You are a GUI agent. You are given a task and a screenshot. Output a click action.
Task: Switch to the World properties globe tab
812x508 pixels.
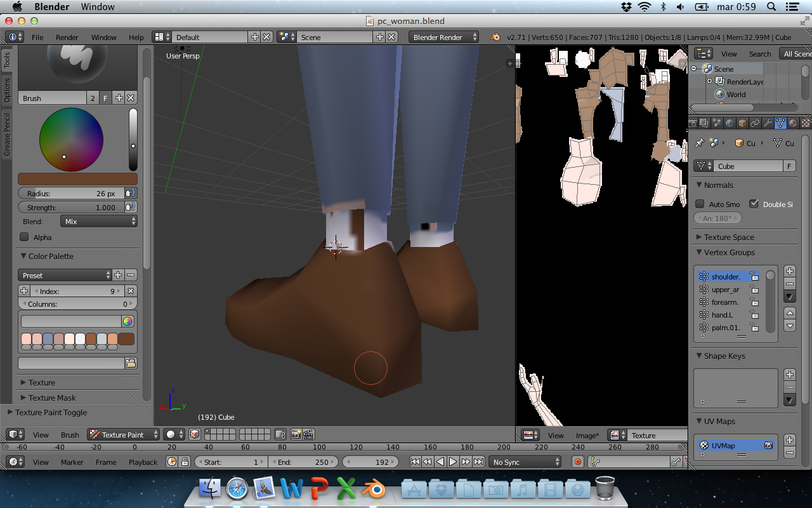[x=730, y=123]
